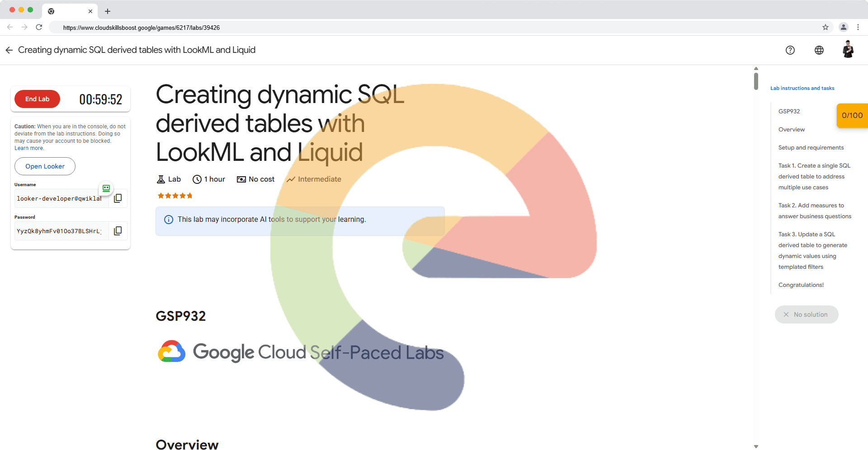The width and height of the screenshot is (868, 450).
Task: Click the five-star lab rating
Action: pyautogui.click(x=175, y=196)
